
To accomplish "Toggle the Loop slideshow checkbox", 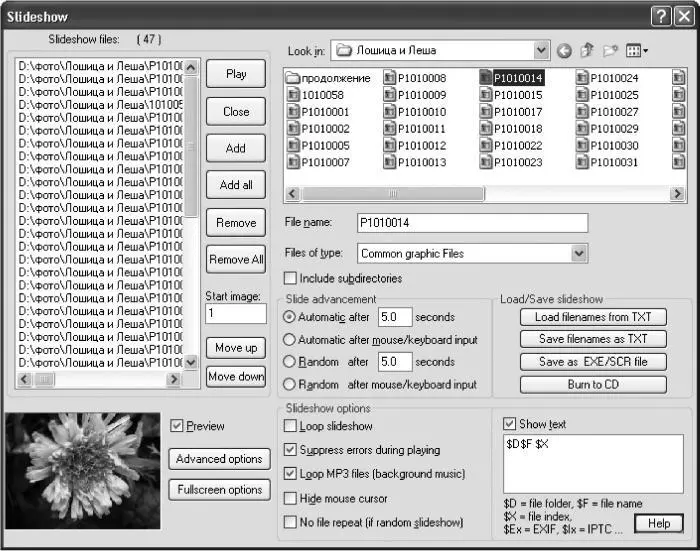I will pyautogui.click(x=290, y=426).
